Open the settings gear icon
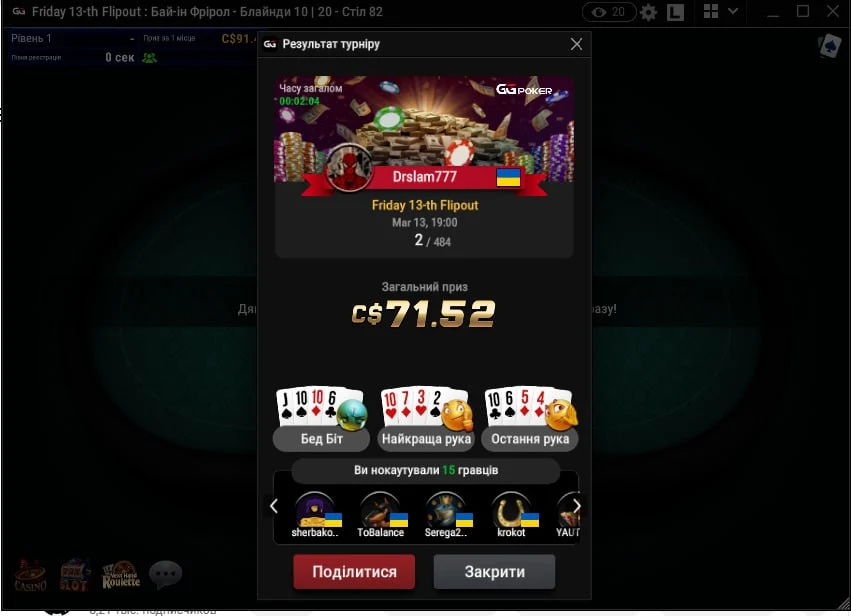This screenshot has width=851, height=616. pyautogui.click(x=648, y=12)
